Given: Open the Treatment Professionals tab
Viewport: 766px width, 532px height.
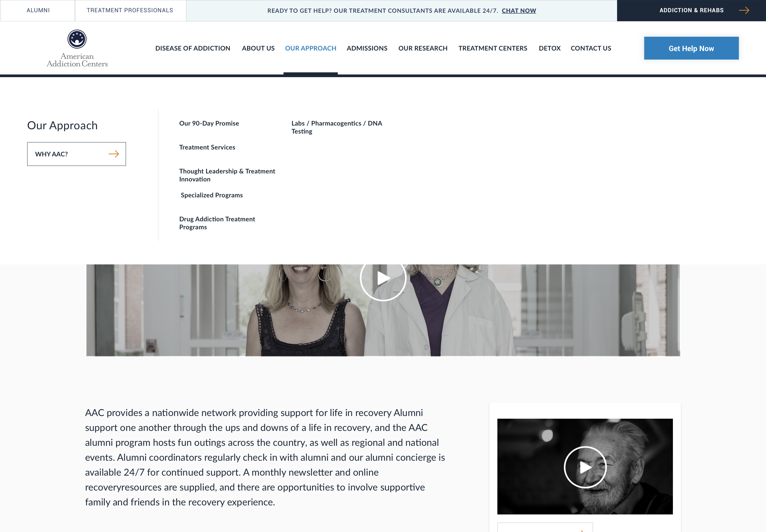Looking at the screenshot, I should [130, 10].
